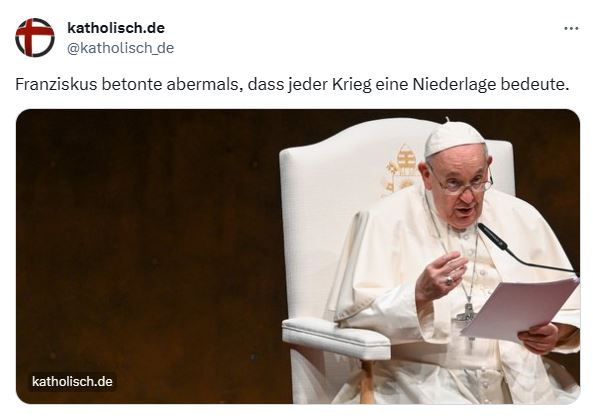The height and width of the screenshot is (418, 593).
Task: Click the papal emblem on the chair
Action: pos(402,170)
